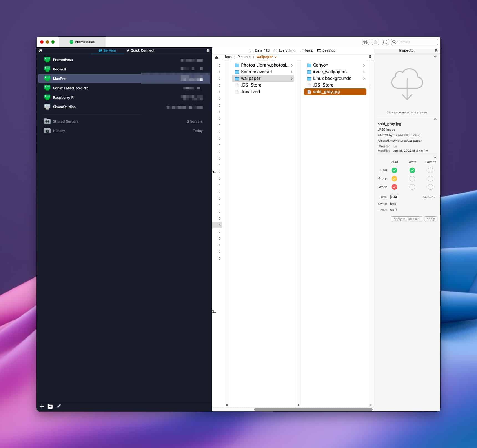This screenshot has width=477, height=448.
Task: Click the new folder icon at bottom
Action: pyautogui.click(x=50, y=406)
